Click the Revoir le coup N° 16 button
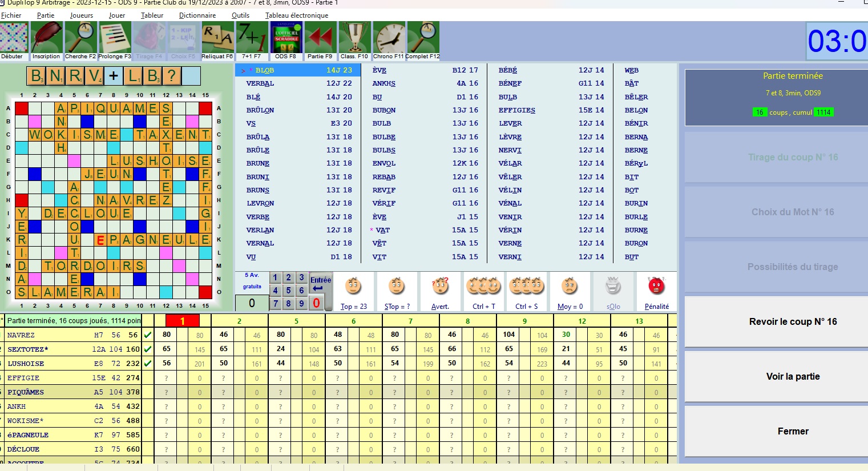 pos(793,321)
